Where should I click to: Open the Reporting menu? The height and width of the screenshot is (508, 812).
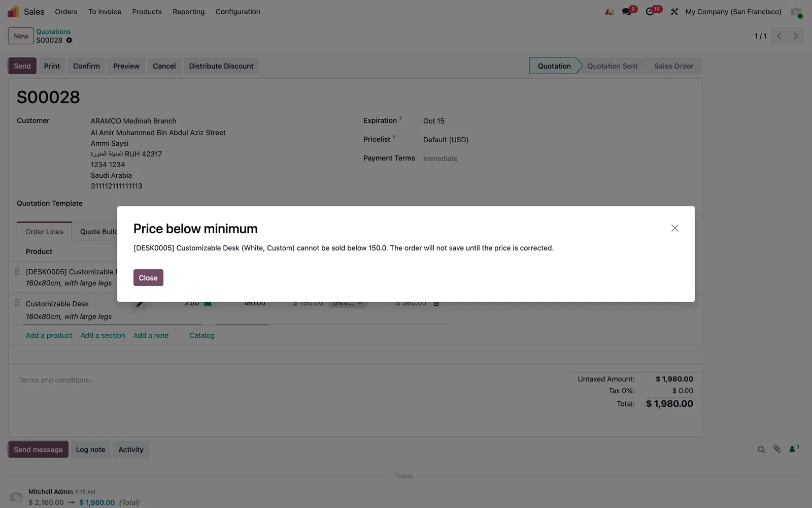(188, 12)
